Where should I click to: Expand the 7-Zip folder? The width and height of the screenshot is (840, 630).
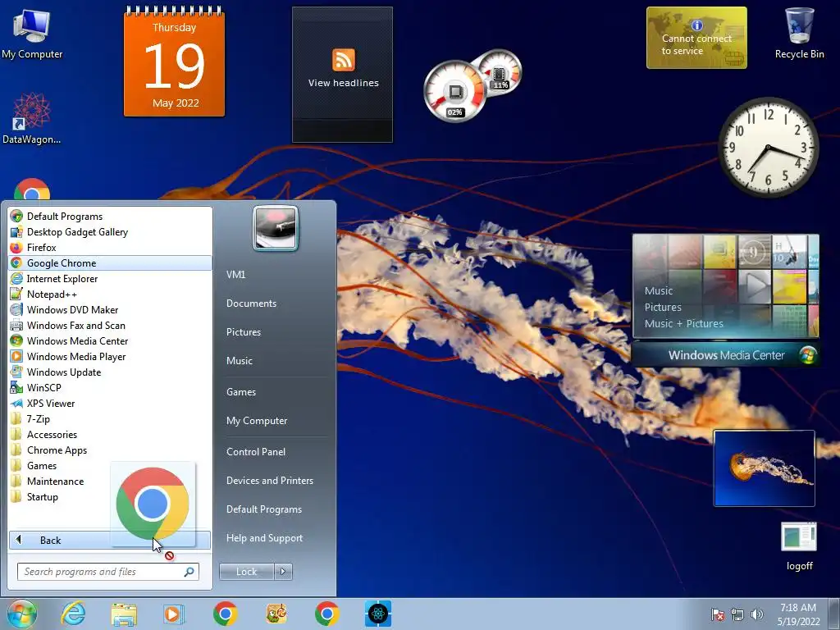coord(111,419)
